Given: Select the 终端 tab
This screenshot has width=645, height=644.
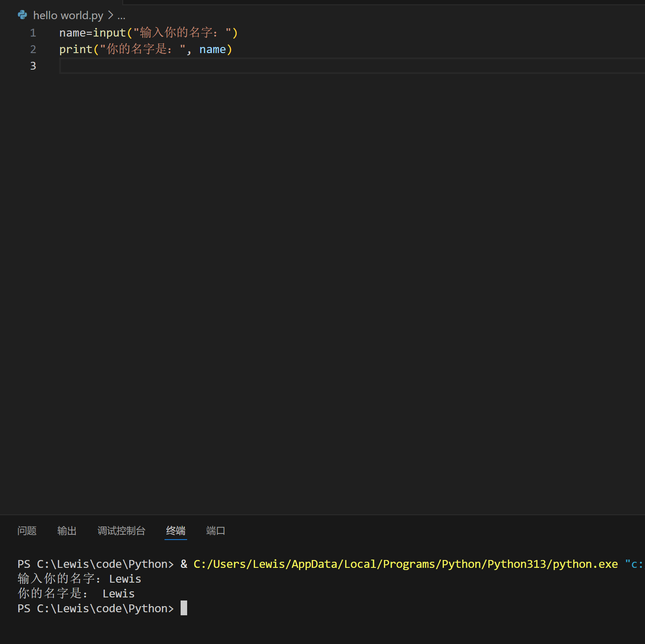Looking at the screenshot, I should click(x=176, y=531).
